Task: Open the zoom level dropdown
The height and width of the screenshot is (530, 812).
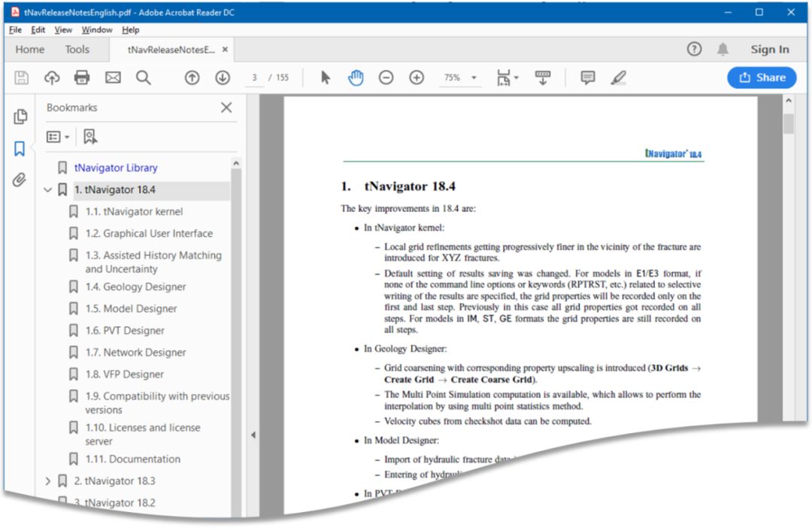Action: point(474,77)
